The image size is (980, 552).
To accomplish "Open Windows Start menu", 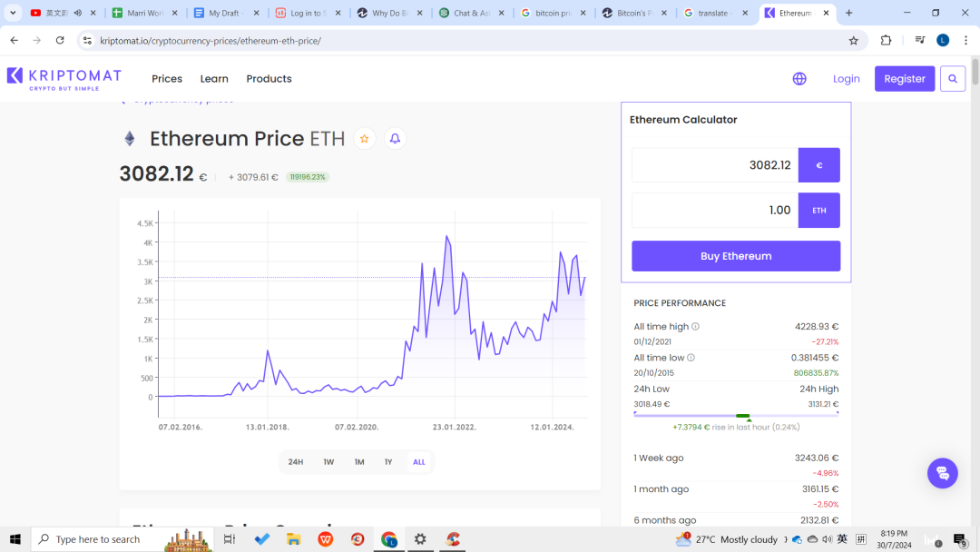I will [15, 539].
